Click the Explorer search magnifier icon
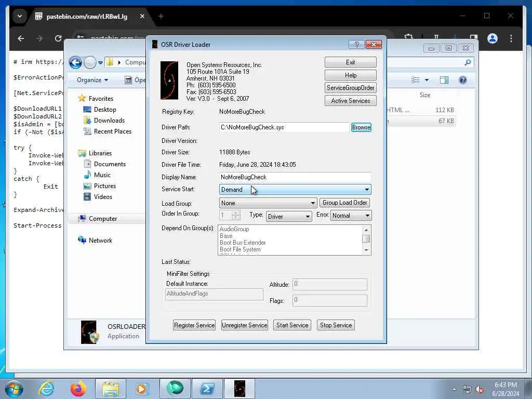 click(468, 62)
